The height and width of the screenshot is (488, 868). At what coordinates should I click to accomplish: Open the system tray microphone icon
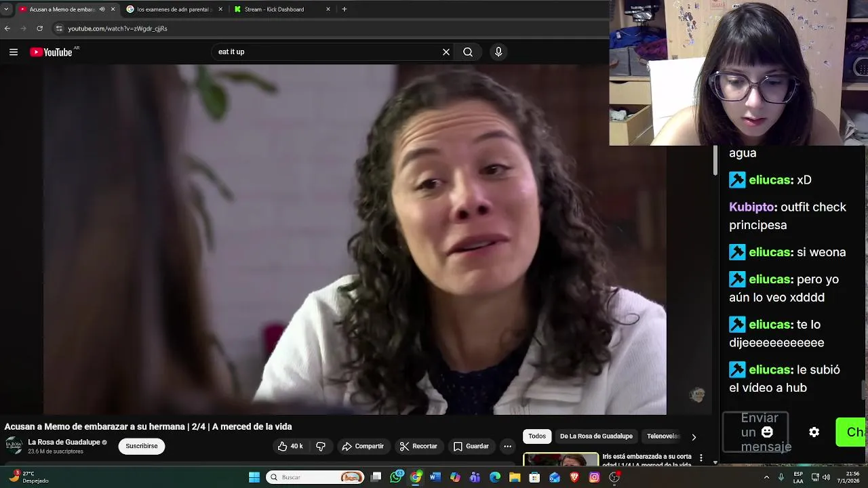point(781,477)
